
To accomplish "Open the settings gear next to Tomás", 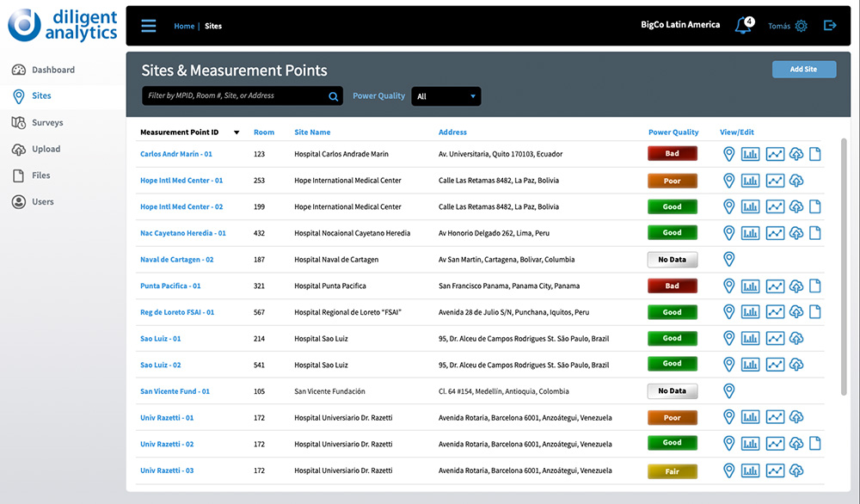I will [802, 26].
